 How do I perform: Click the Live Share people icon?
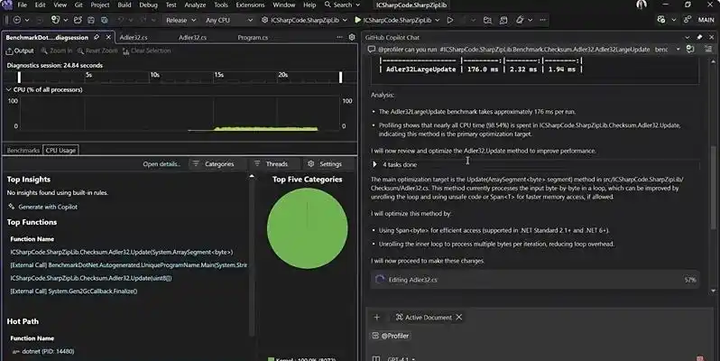(x=687, y=20)
